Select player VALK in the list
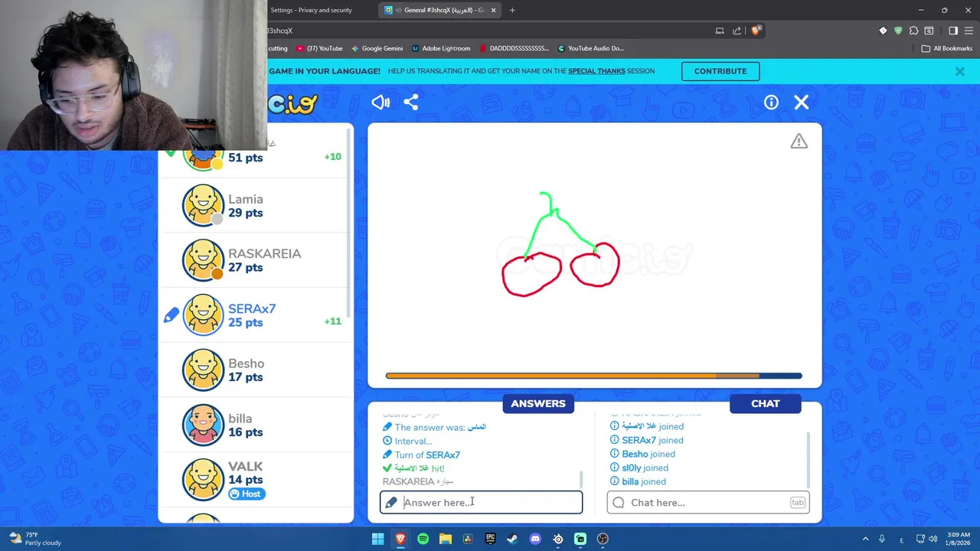Viewport: 980px width, 551px height. 256,480
